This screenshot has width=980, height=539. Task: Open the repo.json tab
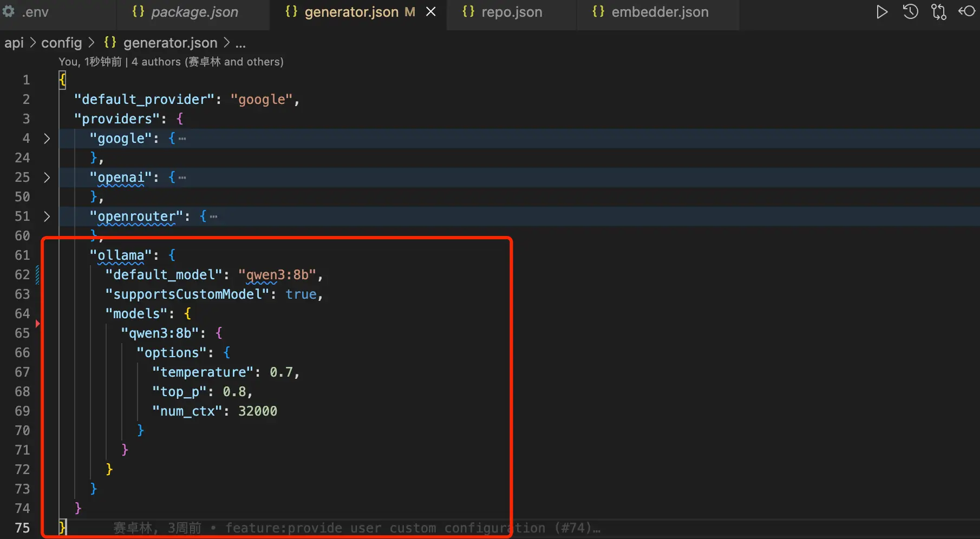coord(512,12)
